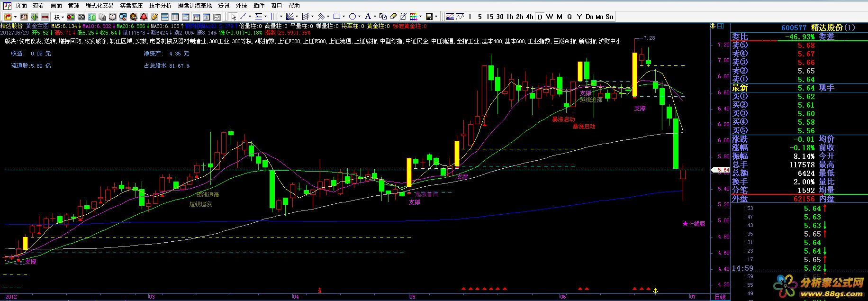Click the magnifier search icon in toolbar
Viewport: 868px width, 301px height.
tap(123, 17)
